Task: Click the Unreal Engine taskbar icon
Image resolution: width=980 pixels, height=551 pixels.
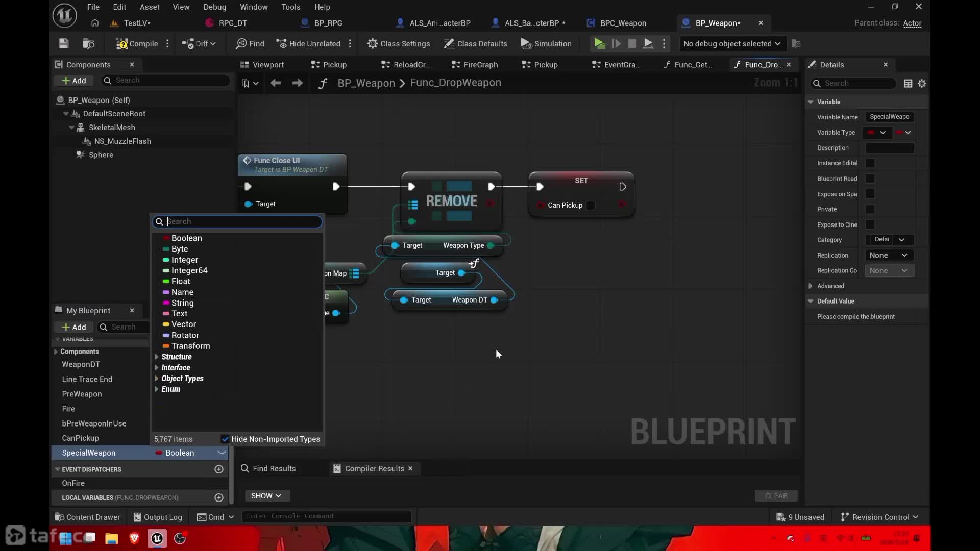Action: (157, 538)
